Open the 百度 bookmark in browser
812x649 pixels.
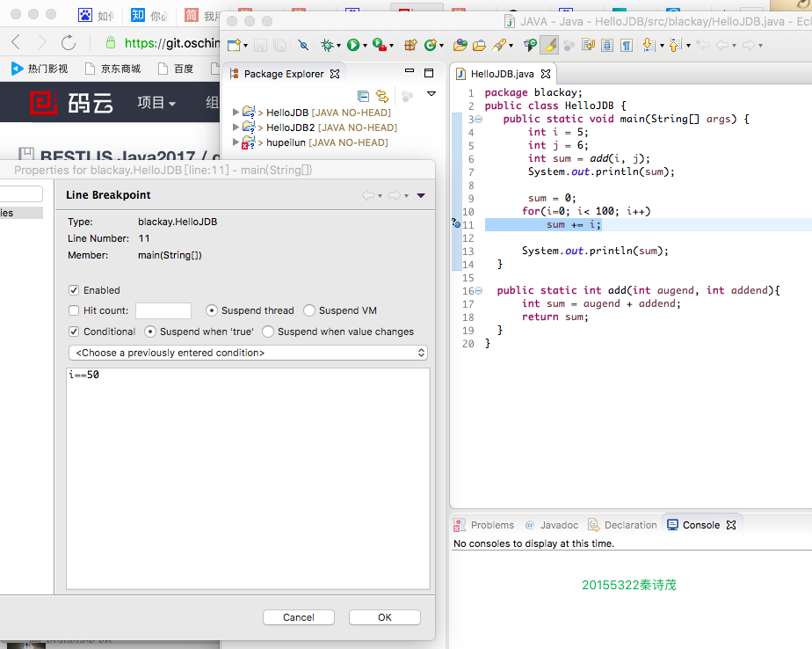(x=176, y=69)
